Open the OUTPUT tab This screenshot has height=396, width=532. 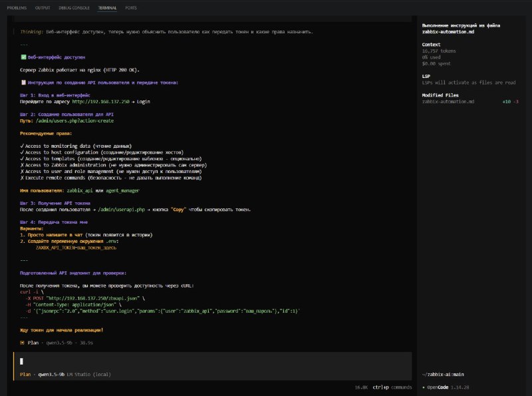click(x=43, y=8)
